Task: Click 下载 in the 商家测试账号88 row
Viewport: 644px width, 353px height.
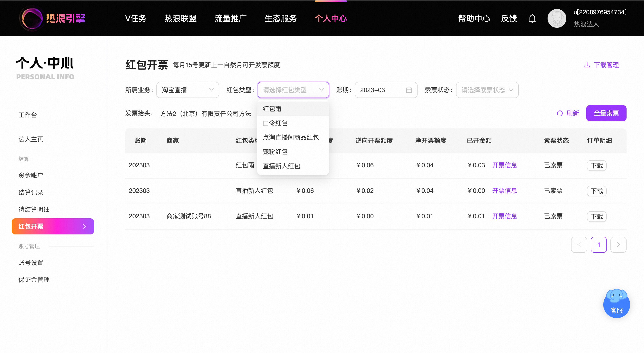Action: pyautogui.click(x=597, y=217)
